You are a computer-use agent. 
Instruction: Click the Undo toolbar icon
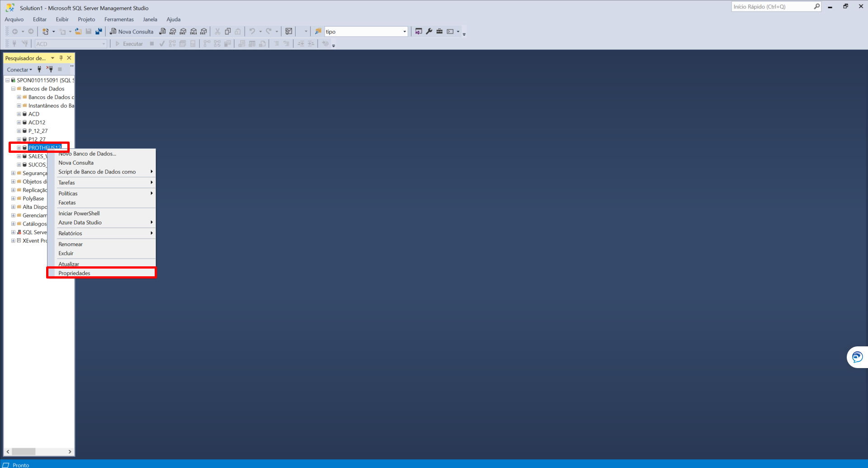pyautogui.click(x=252, y=32)
